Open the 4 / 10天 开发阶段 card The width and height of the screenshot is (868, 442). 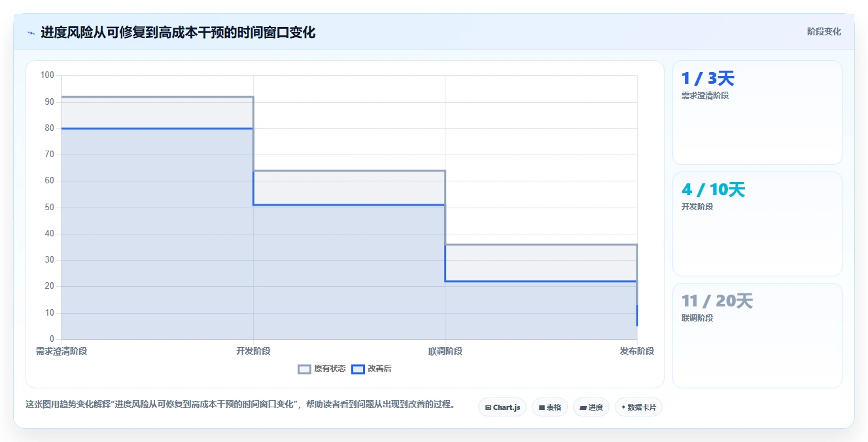[757, 224]
